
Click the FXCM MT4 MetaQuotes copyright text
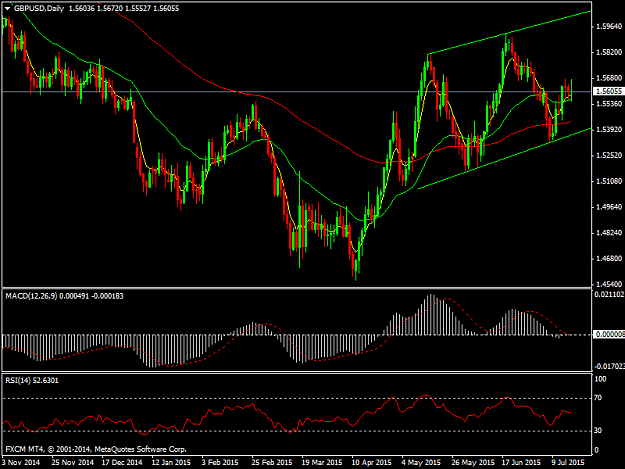pos(96,449)
